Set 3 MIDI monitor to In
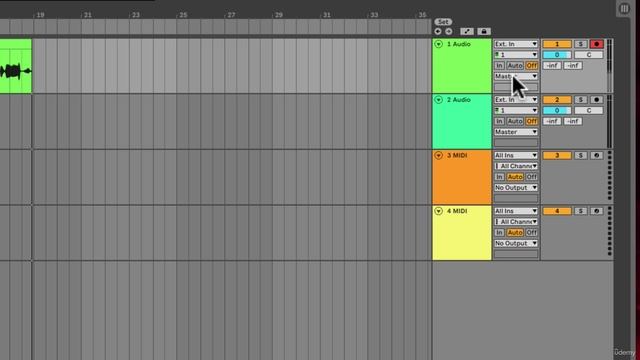Viewport: 640px width, 360px height. tap(499, 177)
